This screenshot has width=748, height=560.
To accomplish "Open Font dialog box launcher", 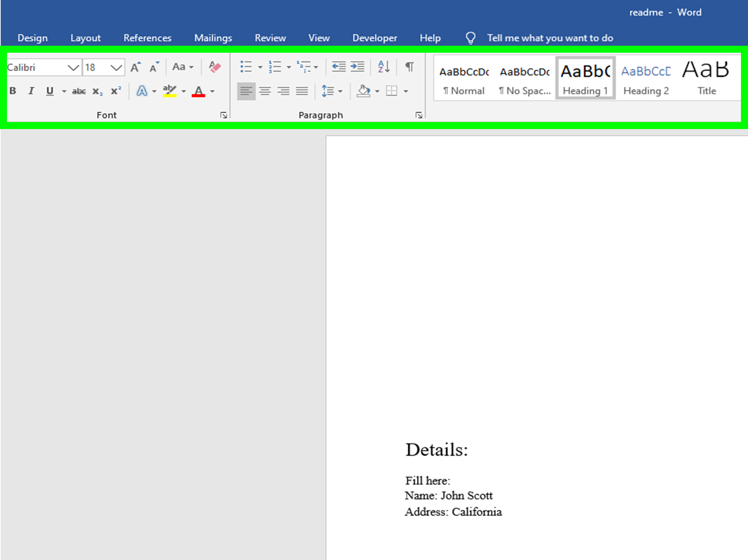I will 223,115.
